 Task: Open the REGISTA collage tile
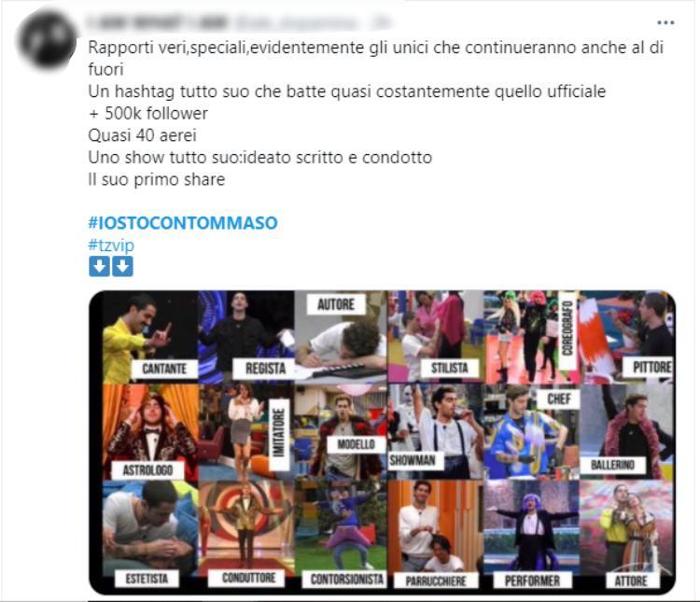point(246,337)
